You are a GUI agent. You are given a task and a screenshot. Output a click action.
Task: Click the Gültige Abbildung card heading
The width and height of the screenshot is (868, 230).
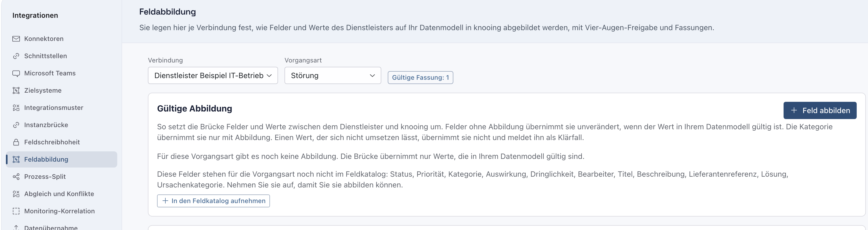tap(194, 109)
